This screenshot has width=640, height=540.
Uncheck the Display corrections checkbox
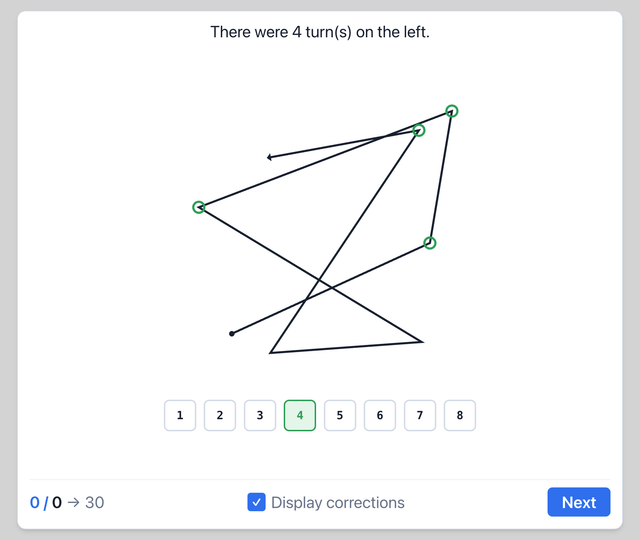click(x=256, y=502)
